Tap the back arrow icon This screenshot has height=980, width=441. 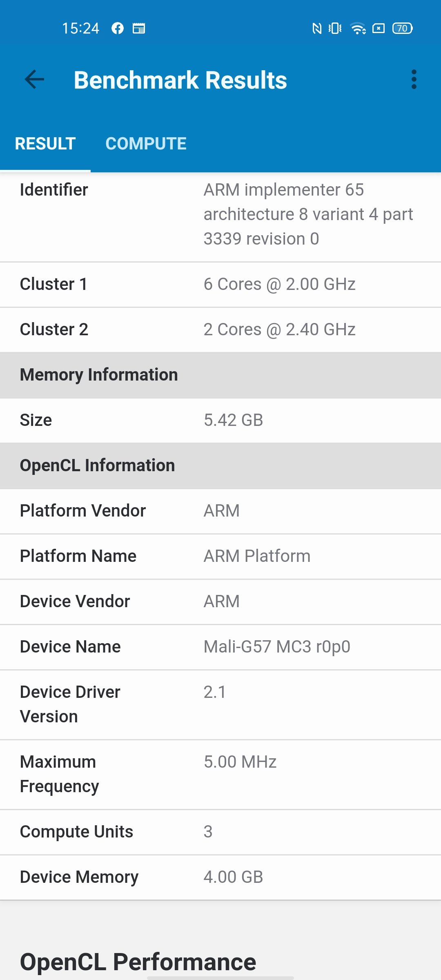tap(34, 79)
